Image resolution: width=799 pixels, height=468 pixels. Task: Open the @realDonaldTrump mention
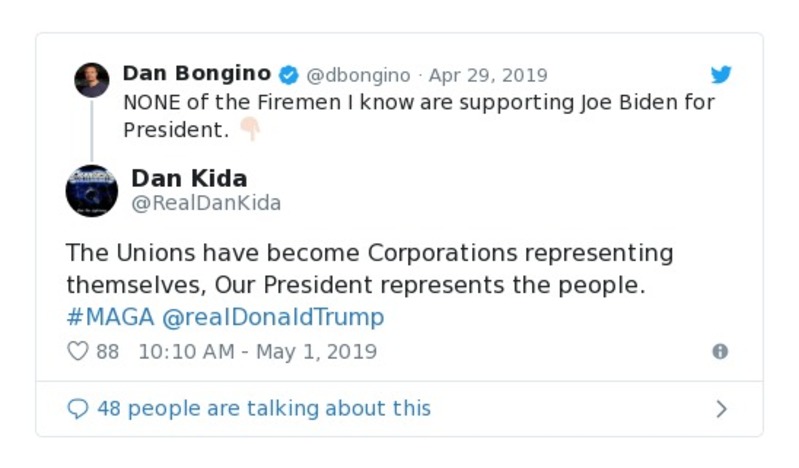coord(273,318)
